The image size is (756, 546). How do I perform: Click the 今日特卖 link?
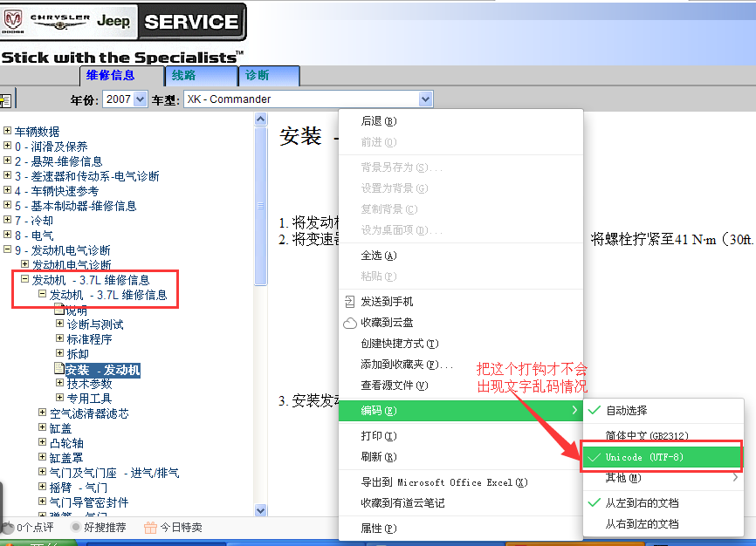click(181, 528)
